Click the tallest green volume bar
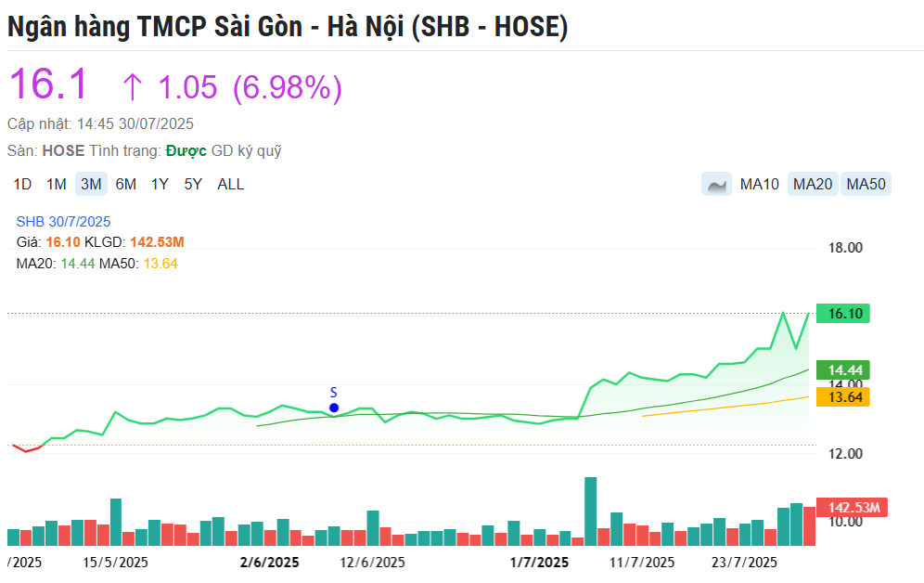Viewport: 924px width, 583px height. [590, 512]
